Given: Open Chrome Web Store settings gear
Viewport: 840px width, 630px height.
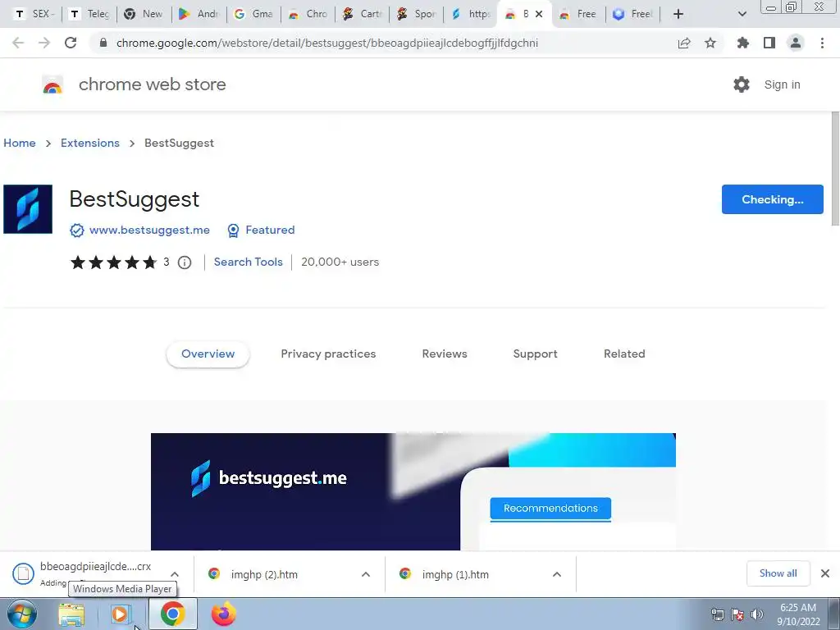Looking at the screenshot, I should pyautogui.click(x=742, y=84).
